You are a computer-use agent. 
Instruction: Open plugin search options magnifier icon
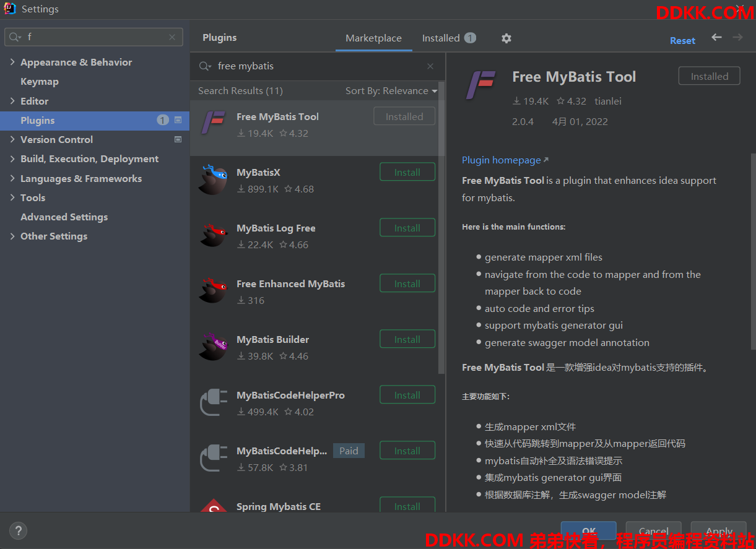coord(205,66)
